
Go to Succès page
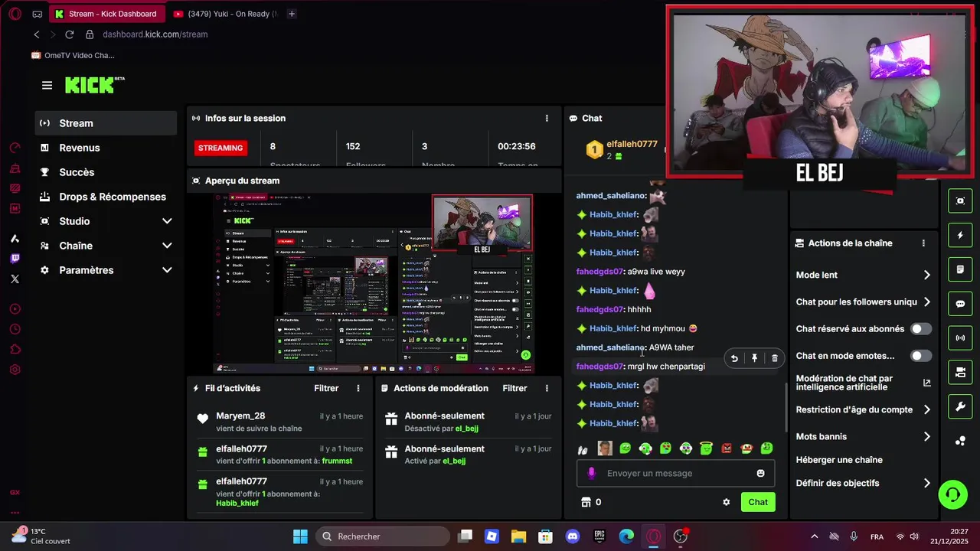coord(106,172)
